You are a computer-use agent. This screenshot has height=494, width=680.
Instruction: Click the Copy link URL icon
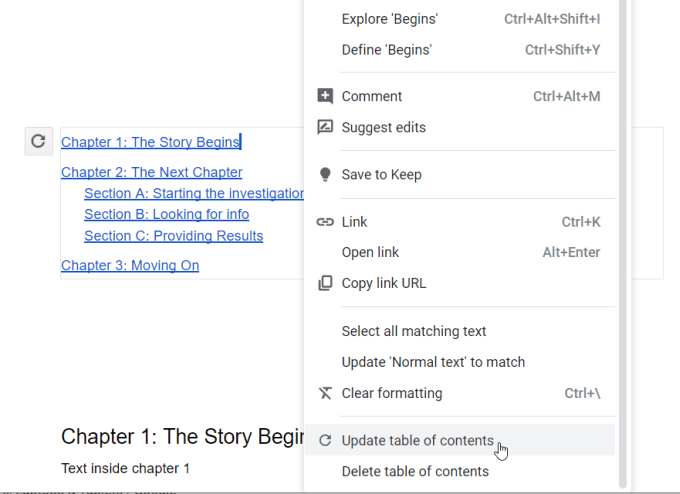pyautogui.click(x=325, y=283)
